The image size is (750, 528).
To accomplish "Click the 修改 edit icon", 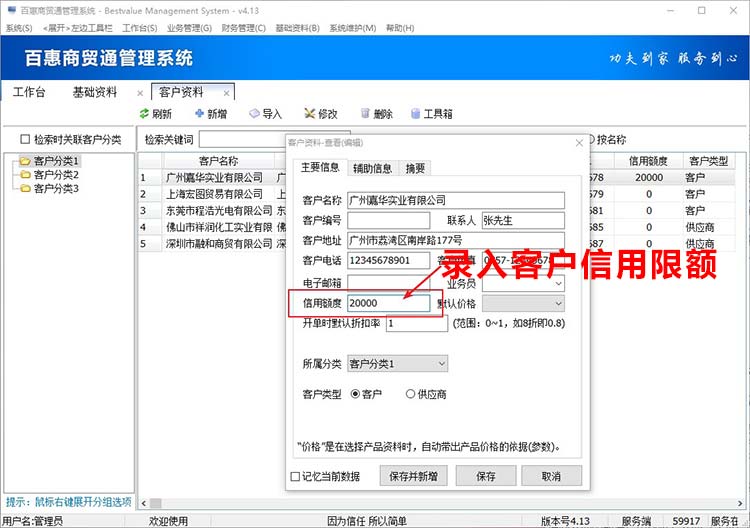I will [x=310, y=113].
